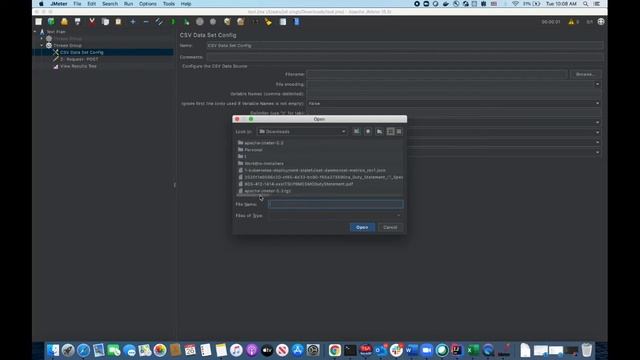
Task: Click the New test plan toolbar icon
Action: click(x=38, y=22)
